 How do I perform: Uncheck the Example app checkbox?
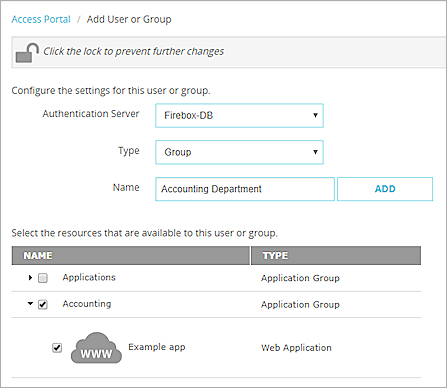[57, 348]
